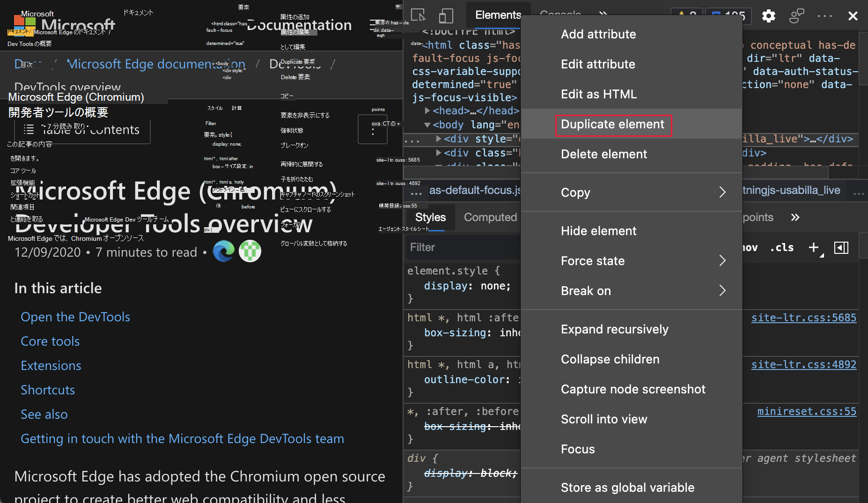This screenshot has width=868, height=503.
Task: Open the Force state submenu
Action: (631, 261)
